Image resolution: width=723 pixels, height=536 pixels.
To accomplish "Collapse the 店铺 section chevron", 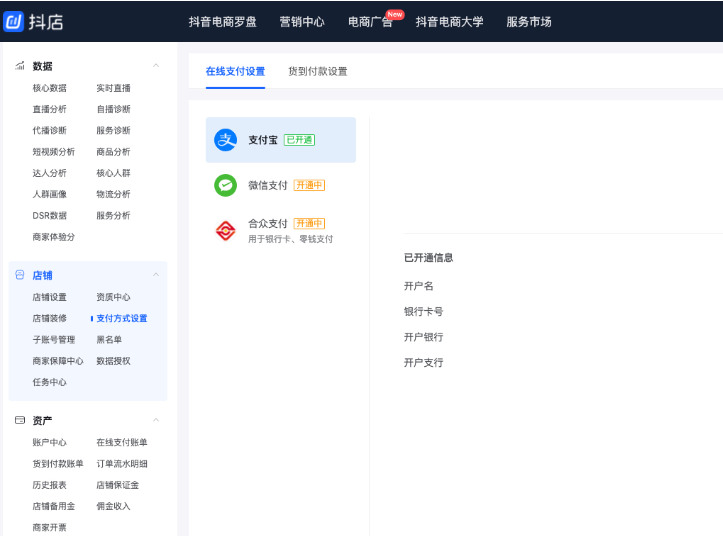I will point(156,274).
